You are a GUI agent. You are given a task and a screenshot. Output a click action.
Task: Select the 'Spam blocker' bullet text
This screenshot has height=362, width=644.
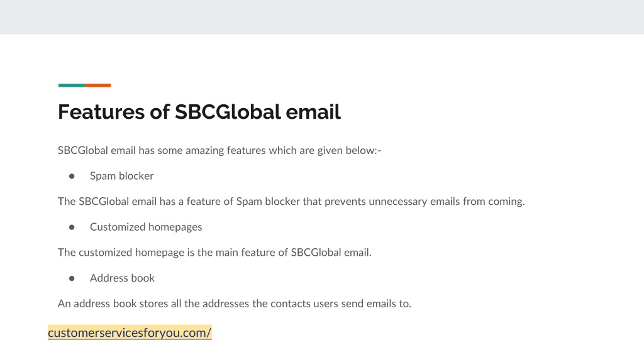[x=121, y=176]
